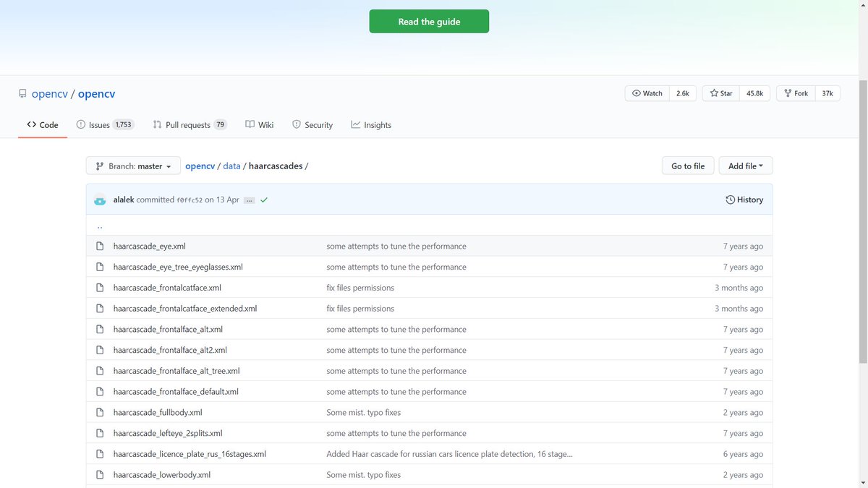Open the Branch: master dropdown

(133, 166)
